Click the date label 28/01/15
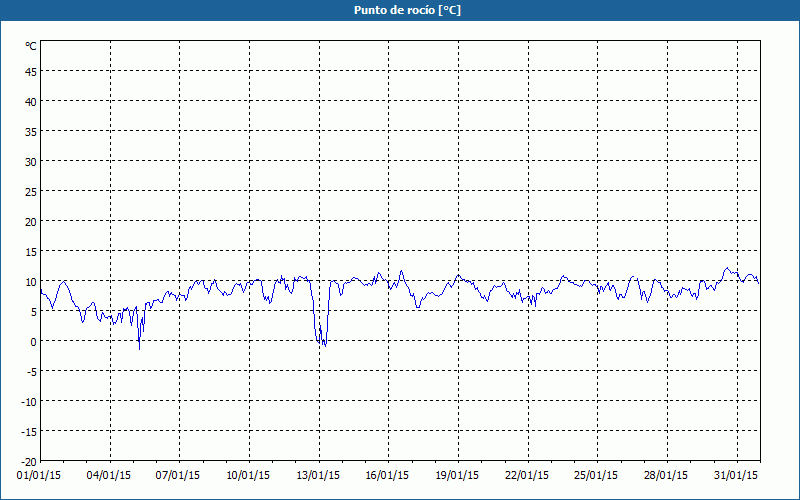The width and height of the screenshot is (800, 500). pos(666,476)
